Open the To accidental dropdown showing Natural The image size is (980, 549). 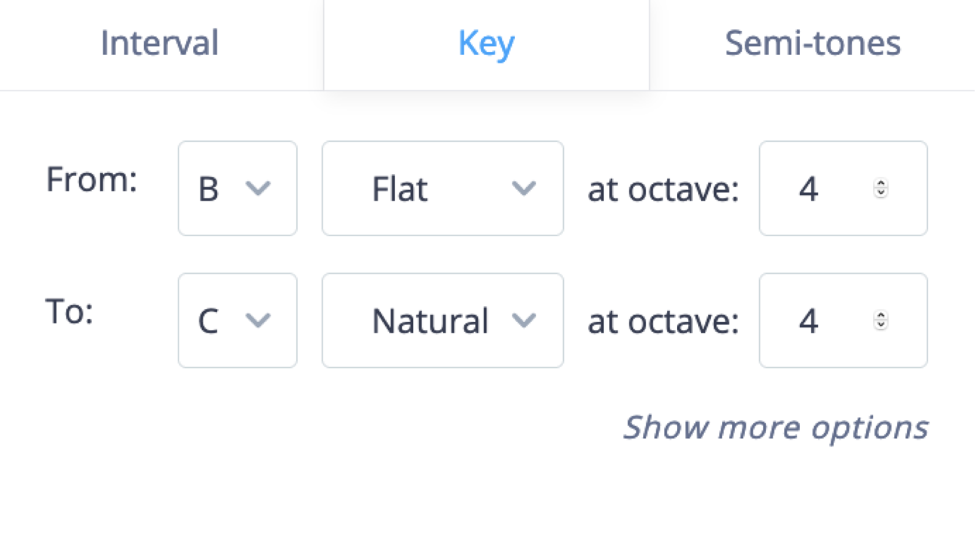point(443,321)
